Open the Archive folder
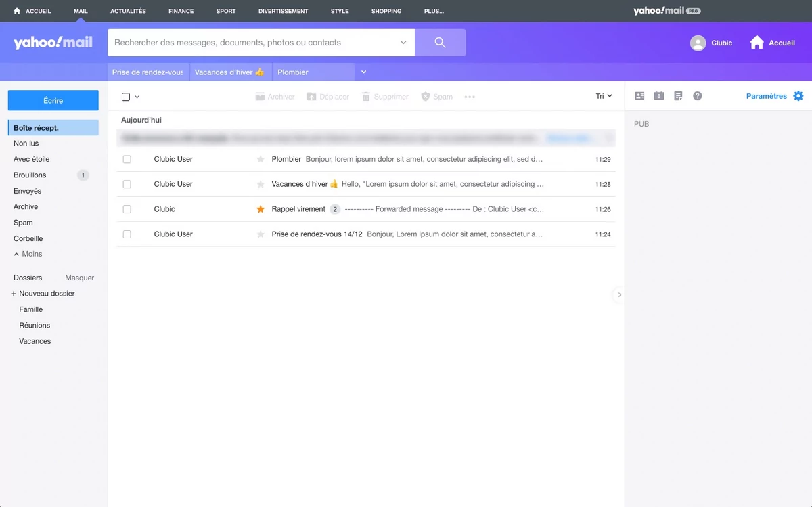 (26, 206)
